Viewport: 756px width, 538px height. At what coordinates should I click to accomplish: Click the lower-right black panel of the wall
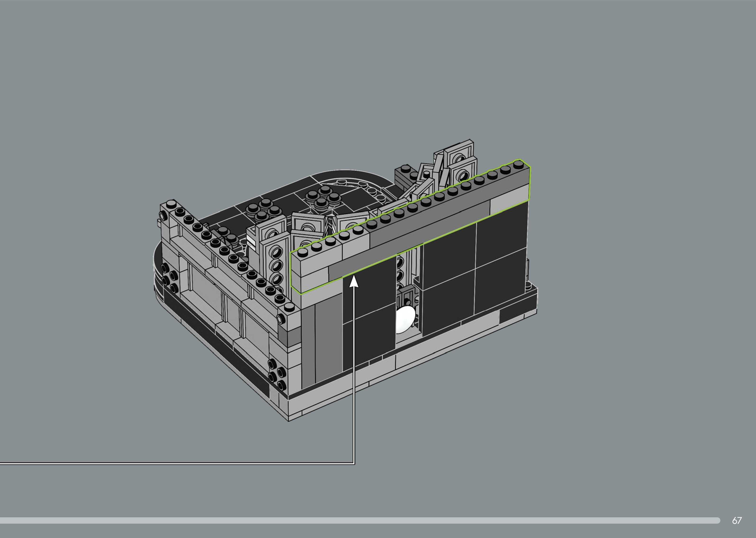(500, 282)
